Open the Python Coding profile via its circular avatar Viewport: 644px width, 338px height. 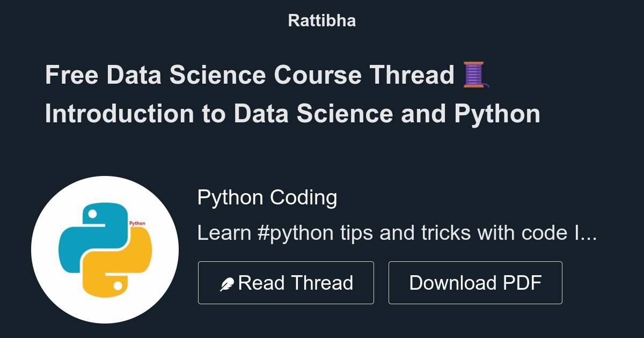(x=105, y=246)
